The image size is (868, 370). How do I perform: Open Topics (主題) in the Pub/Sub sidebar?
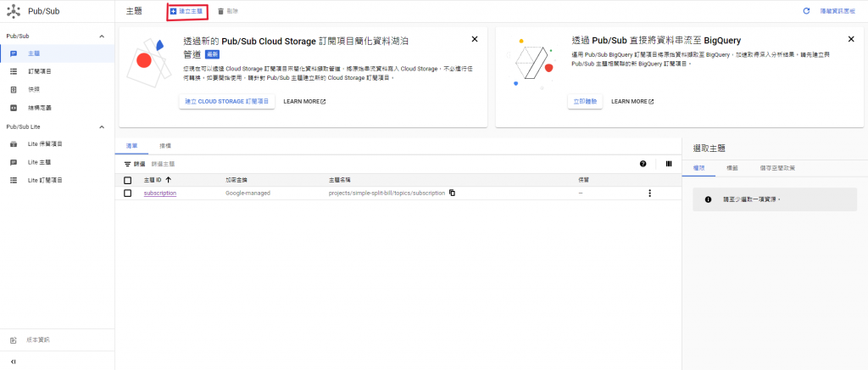57,53
